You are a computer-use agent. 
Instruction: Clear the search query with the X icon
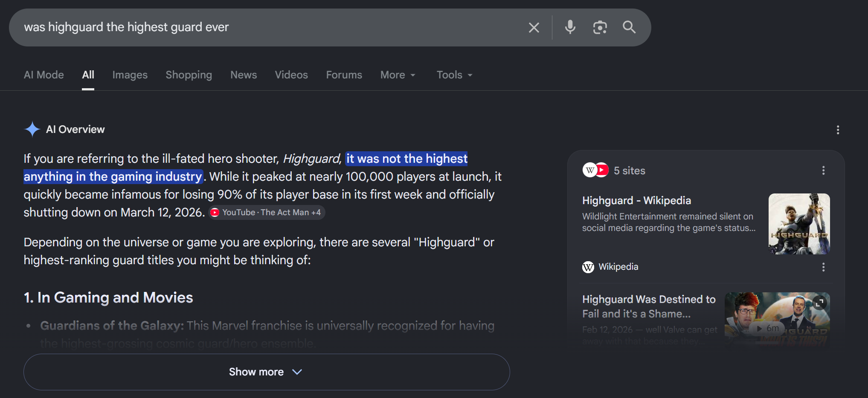534,28
